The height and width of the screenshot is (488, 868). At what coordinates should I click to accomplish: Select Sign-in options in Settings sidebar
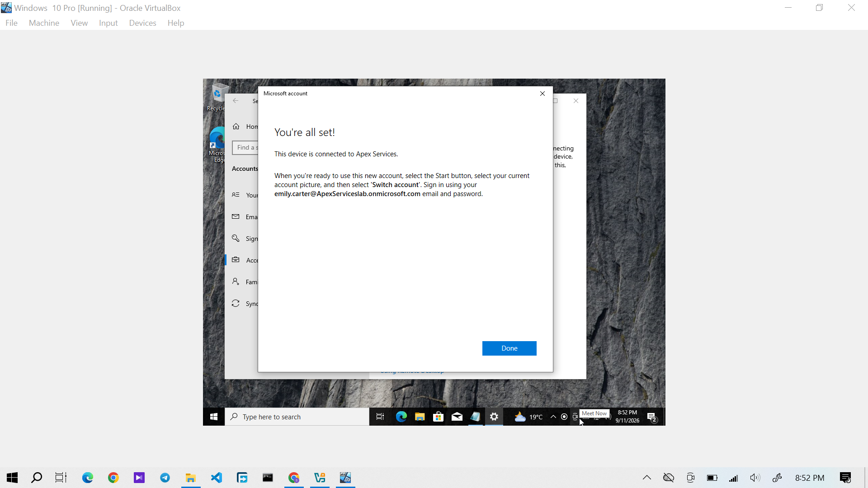pyautogui.click(x=245, y=239)
